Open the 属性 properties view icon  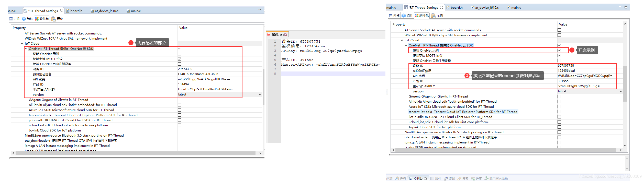coord(432,178)
